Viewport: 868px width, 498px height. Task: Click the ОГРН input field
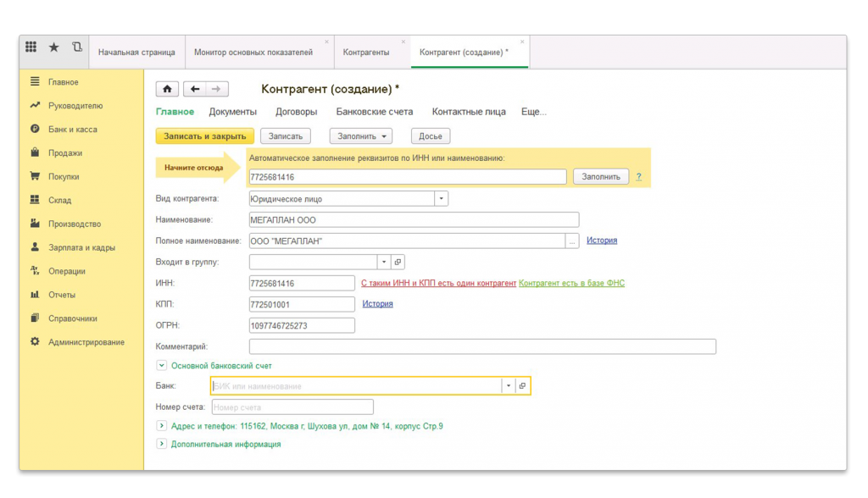click(x=302, y=325)
